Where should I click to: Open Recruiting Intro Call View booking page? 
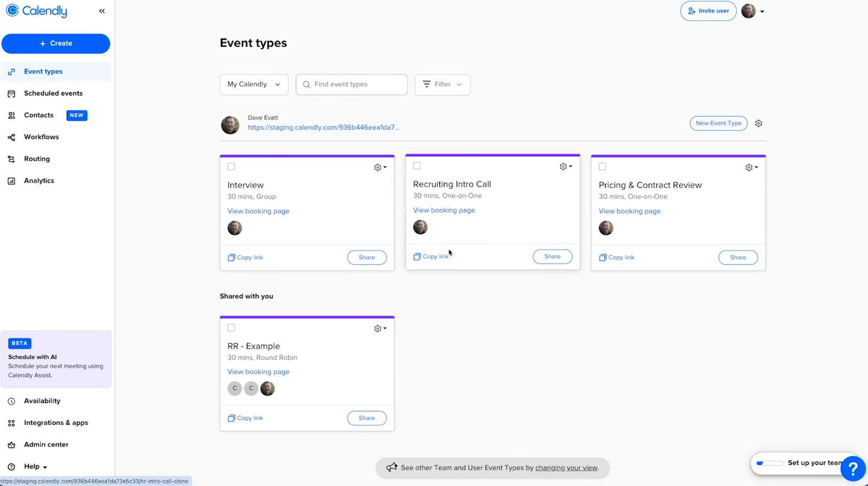pyautogui.click(x=444, y=210)
